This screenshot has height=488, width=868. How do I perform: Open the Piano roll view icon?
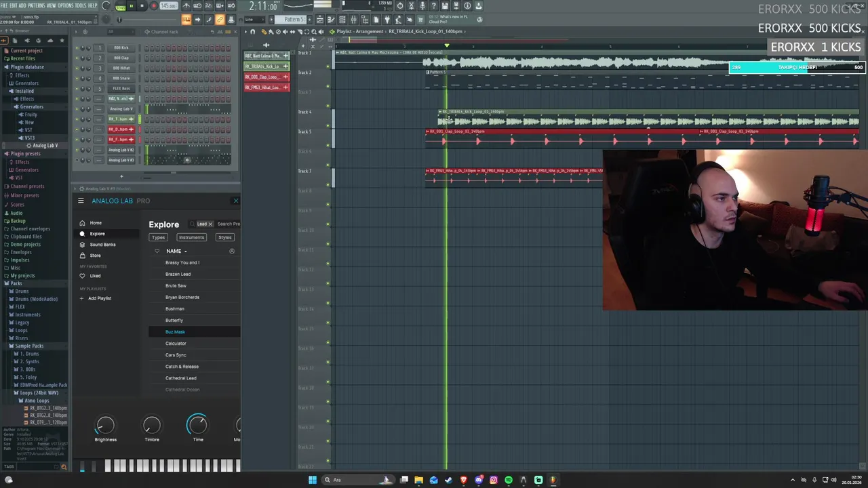(x=331, y=20)
